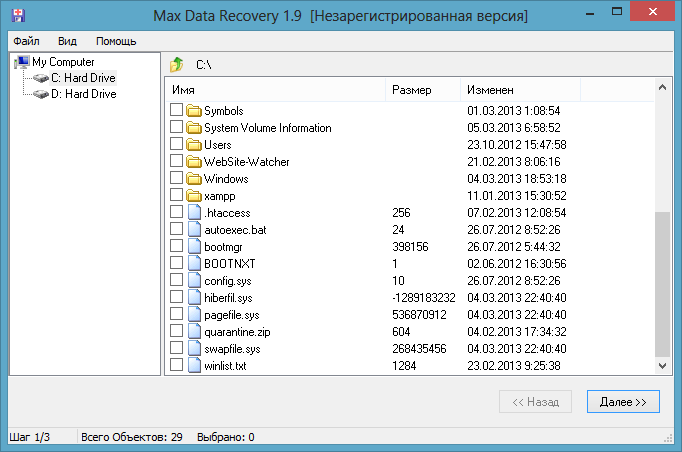Select the pagefile.sys checkbox
The image size is (682, 452).
point(176,313)
